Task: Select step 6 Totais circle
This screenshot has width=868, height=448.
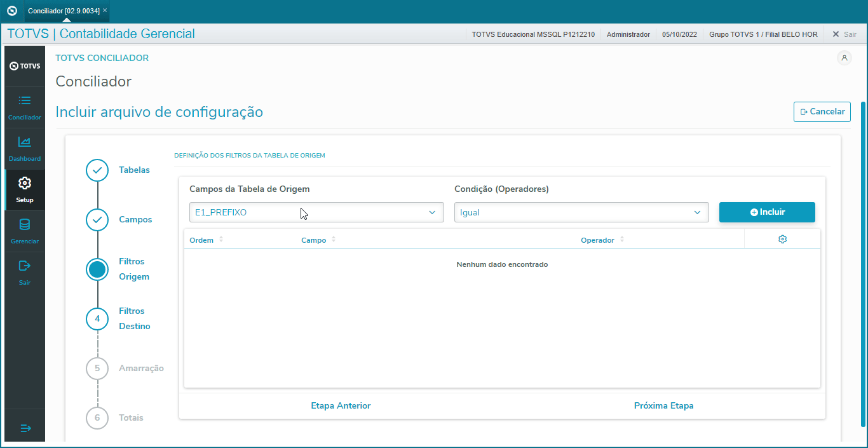Action: point(97,418)
